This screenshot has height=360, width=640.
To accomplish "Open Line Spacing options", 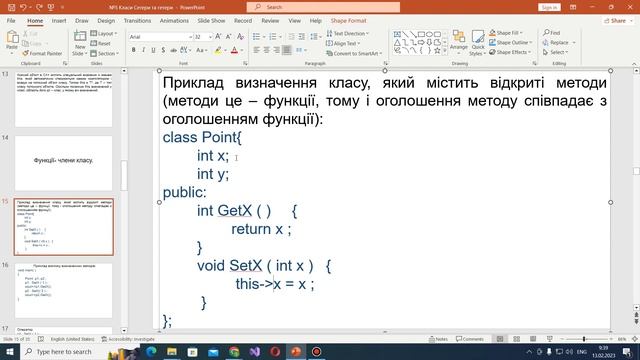I will 315,37.
